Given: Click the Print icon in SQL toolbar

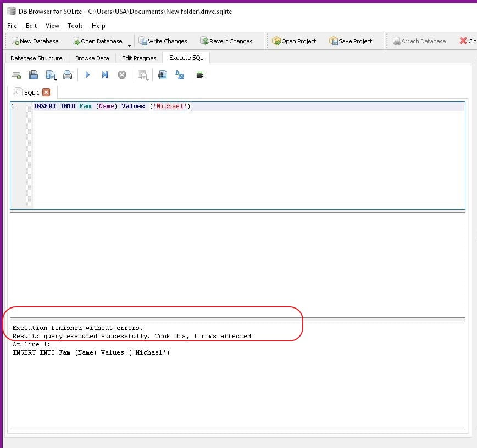Looking at the screenshot, I should click(68, 75).
